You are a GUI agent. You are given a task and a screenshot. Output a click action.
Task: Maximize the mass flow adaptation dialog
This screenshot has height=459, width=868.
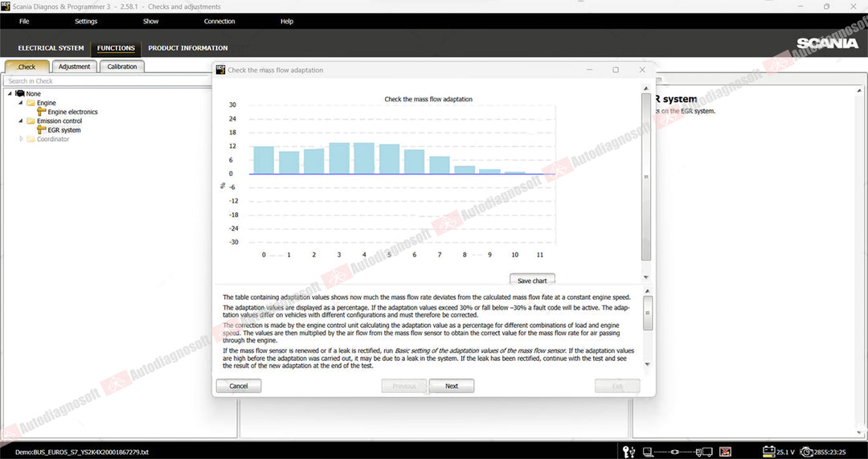pyautogui.click(x=616, y=70)
